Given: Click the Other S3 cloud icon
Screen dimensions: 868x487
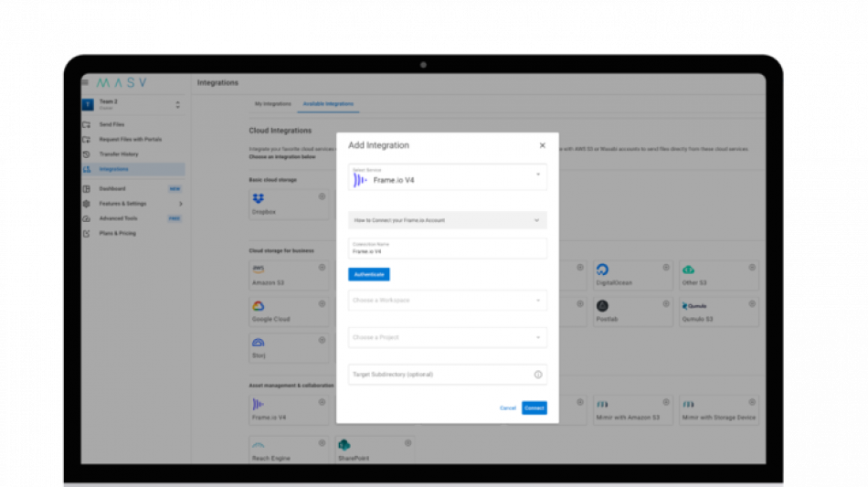Looking at the screenshot, I should (688, 270).
